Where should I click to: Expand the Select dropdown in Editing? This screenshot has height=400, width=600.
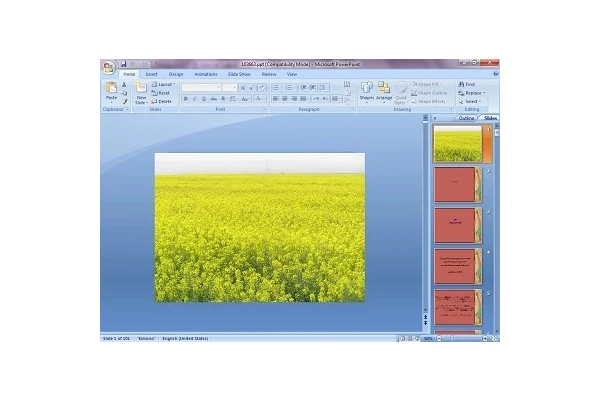pyautogui.click(x=470, y=101)
